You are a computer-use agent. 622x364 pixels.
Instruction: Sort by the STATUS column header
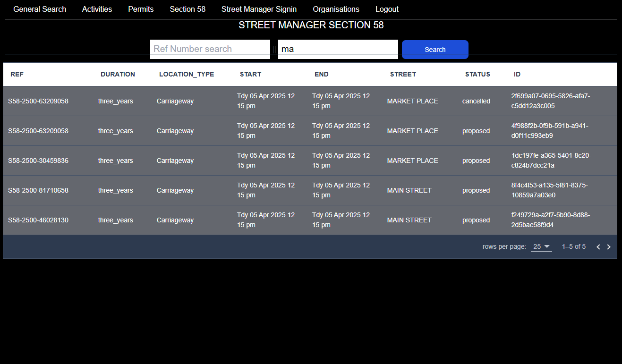tap(477, 74)
